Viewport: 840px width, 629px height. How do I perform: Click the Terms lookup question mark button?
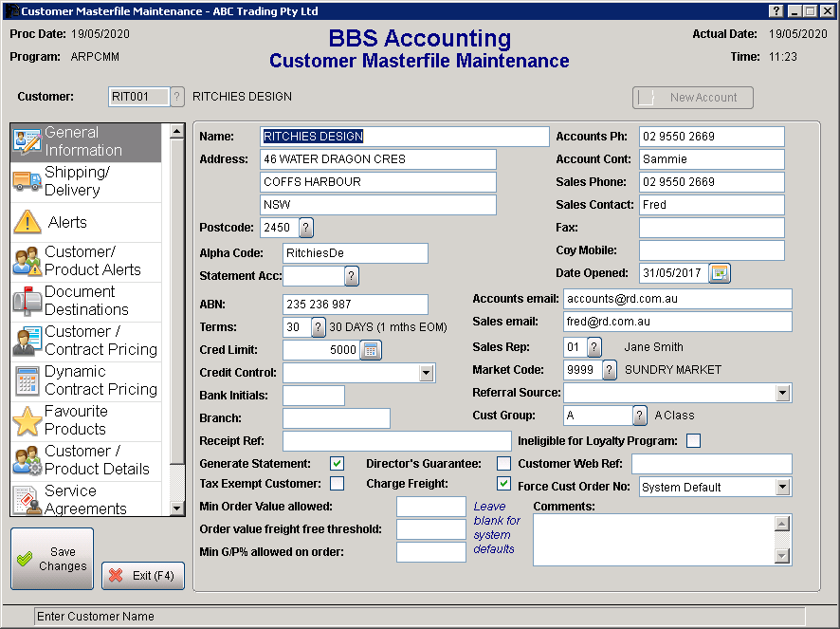coord(319,327)
